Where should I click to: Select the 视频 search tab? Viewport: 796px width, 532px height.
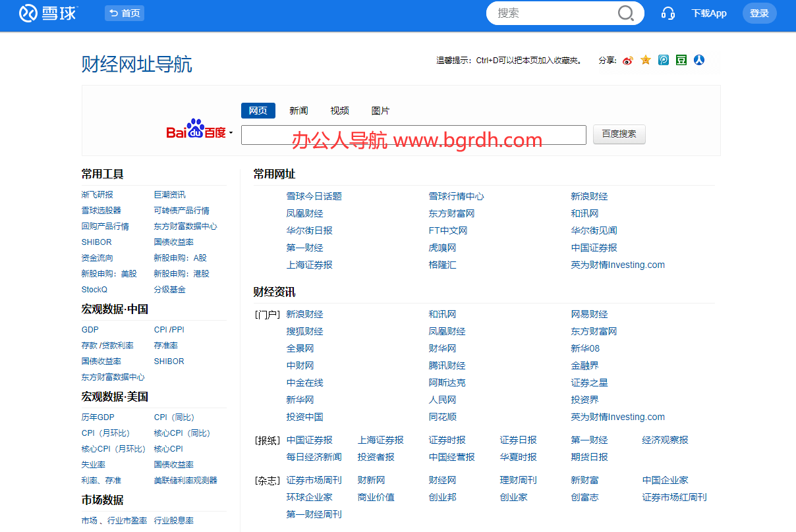pos(339,111)
